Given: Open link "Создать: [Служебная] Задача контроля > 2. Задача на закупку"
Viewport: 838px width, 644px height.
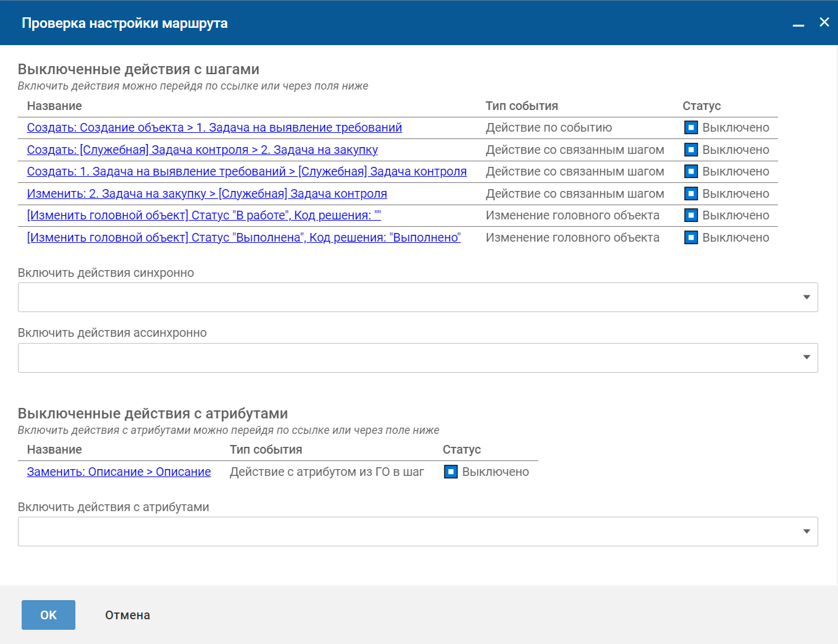Looking at the screenshot, I should (202, 150).
